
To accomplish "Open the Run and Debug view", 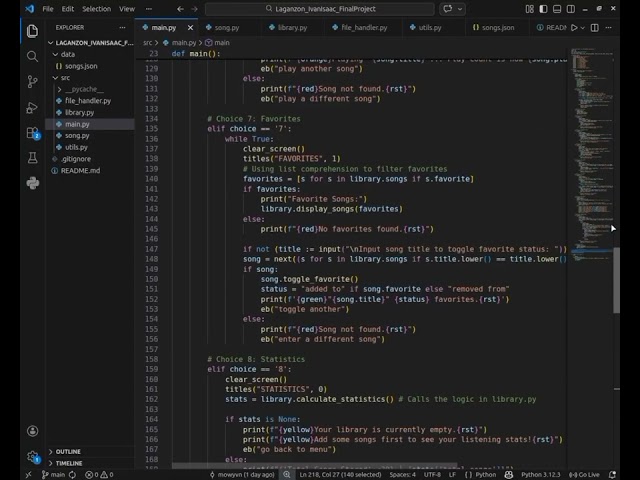I will pyautogui.click(x=32, y=107).
